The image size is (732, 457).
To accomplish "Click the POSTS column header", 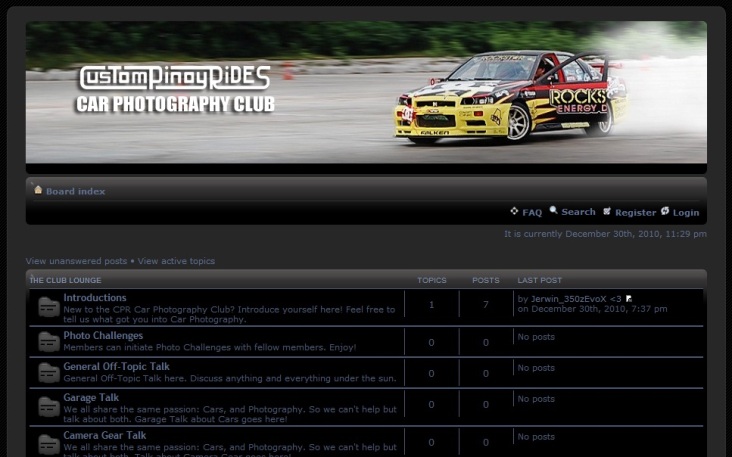I will tap(486, 280).
